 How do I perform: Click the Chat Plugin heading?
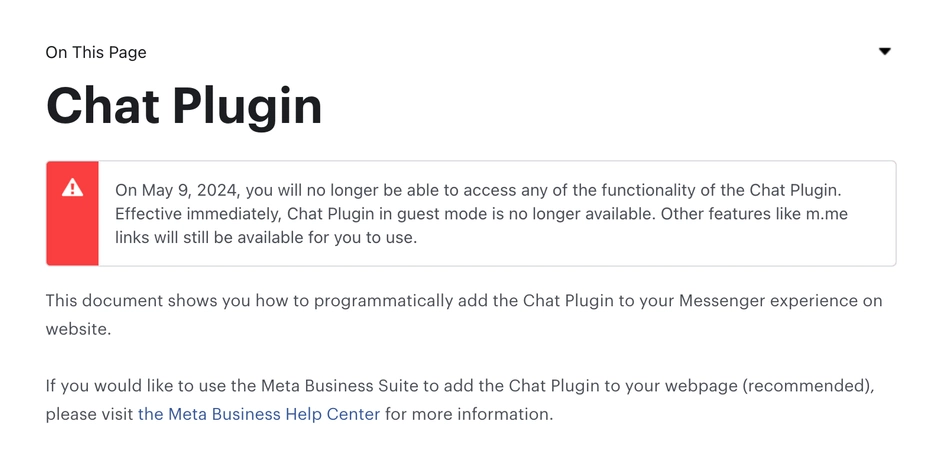coord(184,106)
